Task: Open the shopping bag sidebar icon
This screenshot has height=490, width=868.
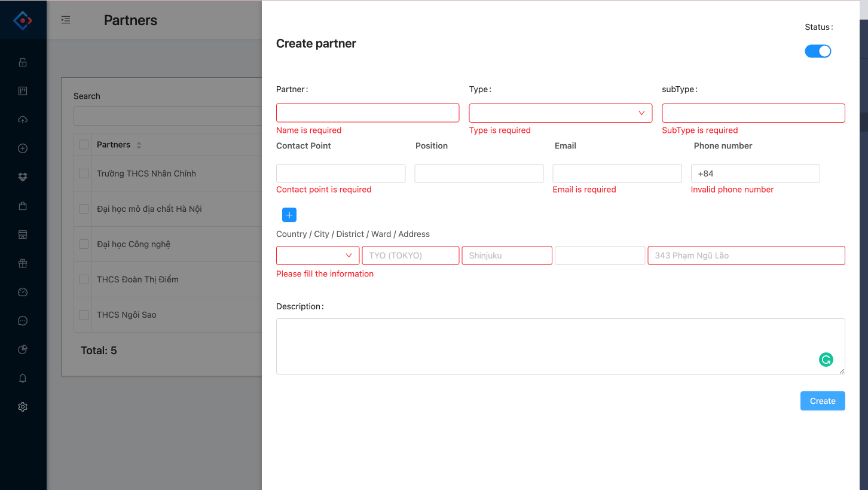Action: point(23,206)
